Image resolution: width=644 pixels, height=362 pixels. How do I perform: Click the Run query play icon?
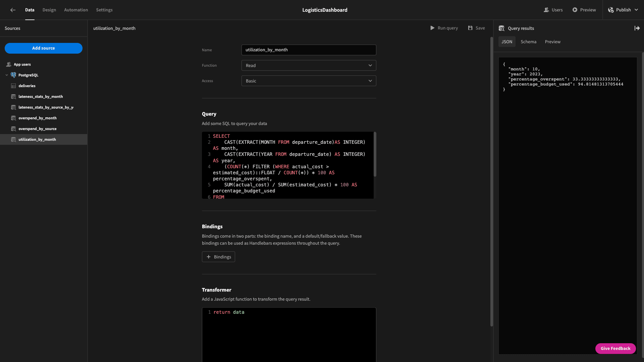432,28
